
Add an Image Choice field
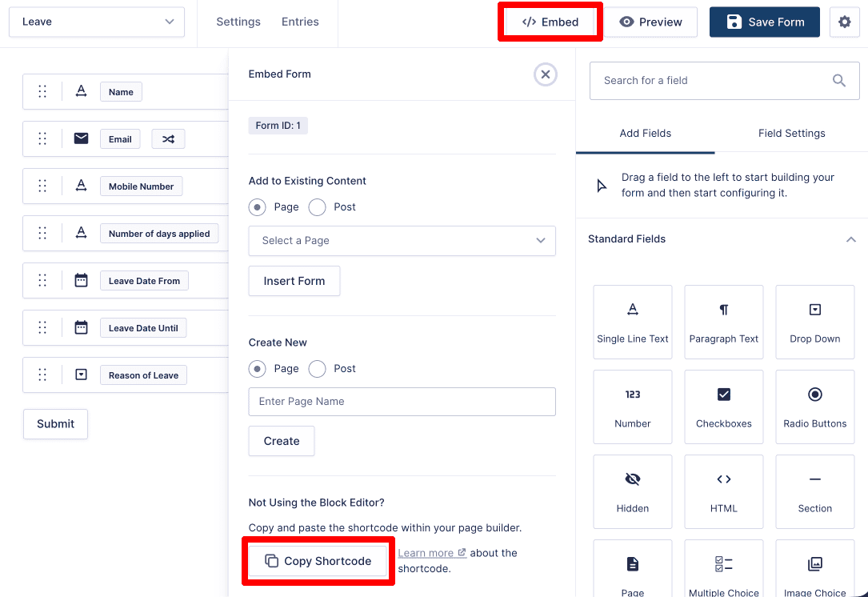[815, 569]
